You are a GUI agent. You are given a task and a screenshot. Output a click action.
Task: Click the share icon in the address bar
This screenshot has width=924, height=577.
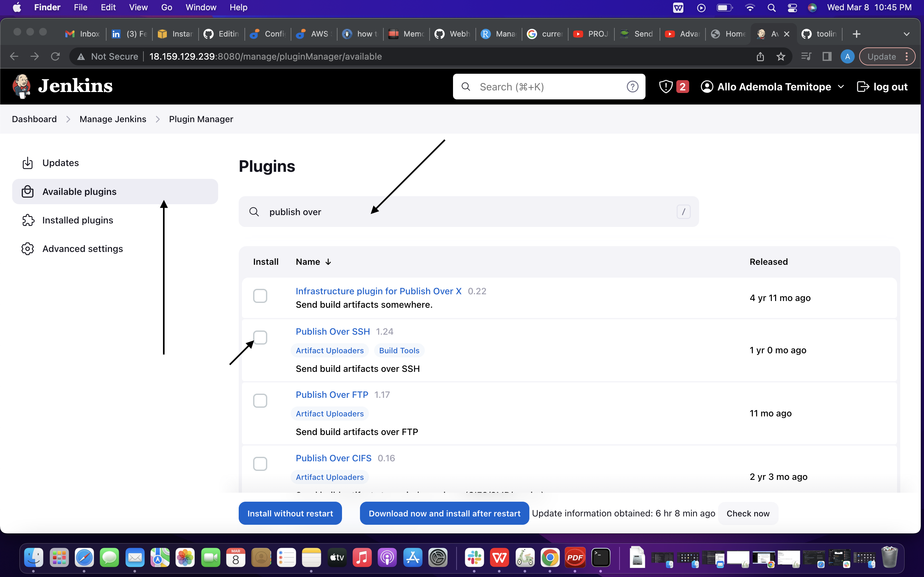click(760, 56)
